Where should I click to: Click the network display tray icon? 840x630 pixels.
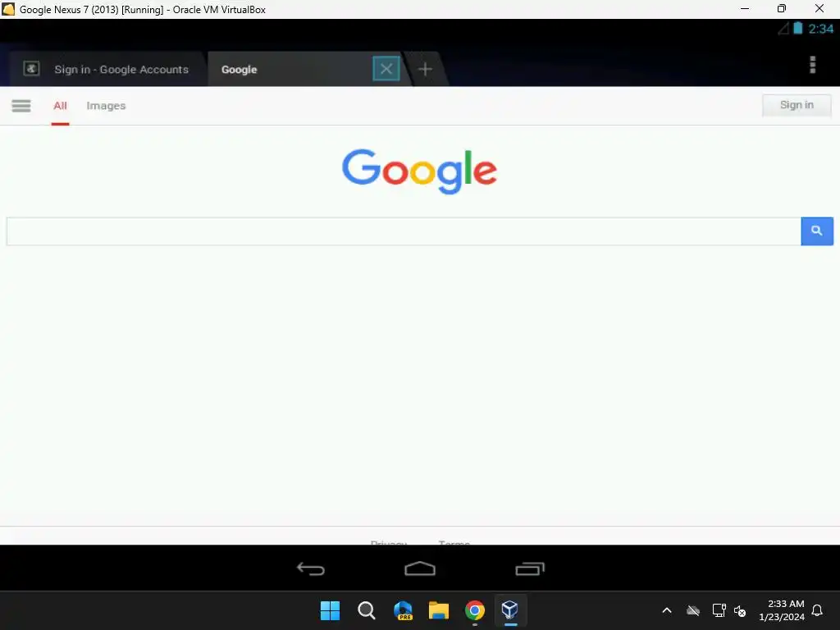(719, 610)
